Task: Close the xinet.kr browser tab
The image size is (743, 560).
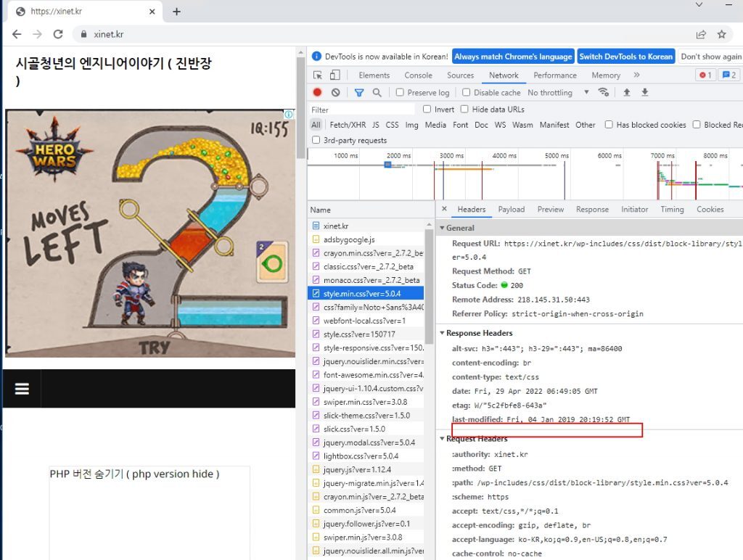Action: [x=152, y=12]
